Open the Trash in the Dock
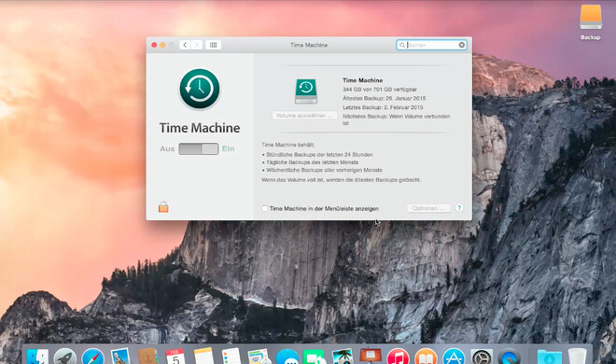 [577, 357]
